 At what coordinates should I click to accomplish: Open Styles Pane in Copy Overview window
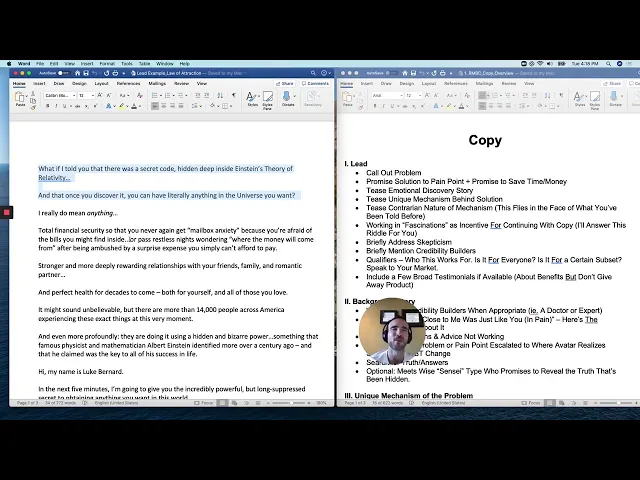click(x=595, y=100)
